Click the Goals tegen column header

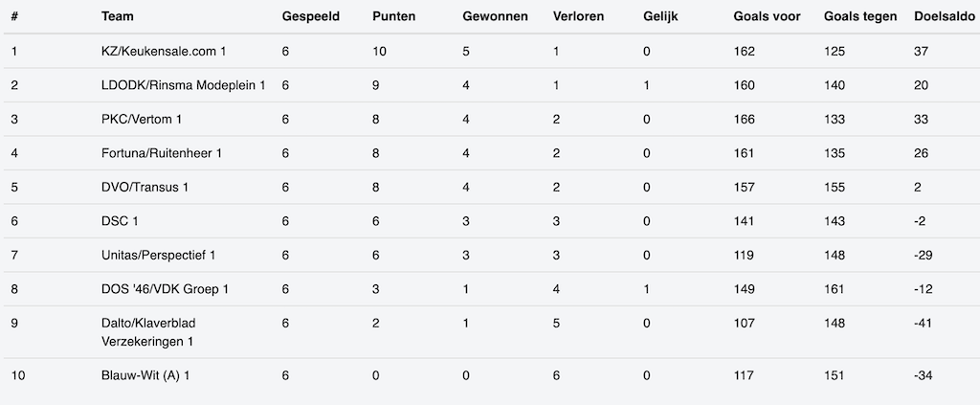(x=859, y=16)
